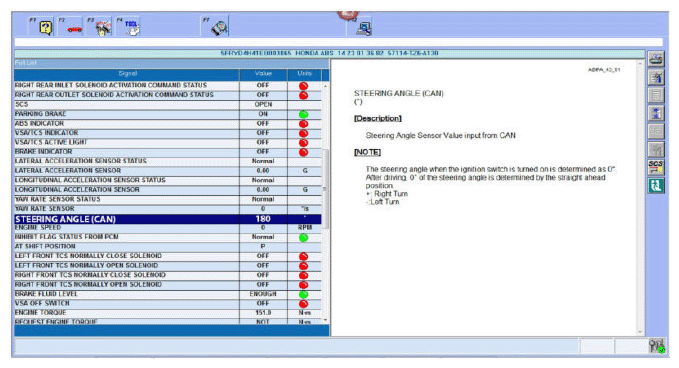Click the 180 steering angle value

click(x=263, y=219)
